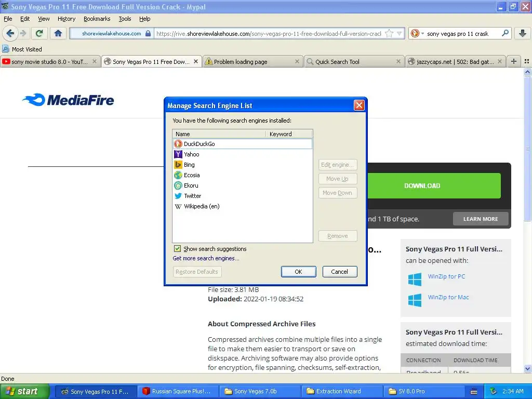Reload the current page
This screenshot has height=399, width=532.
coord(39,33)
